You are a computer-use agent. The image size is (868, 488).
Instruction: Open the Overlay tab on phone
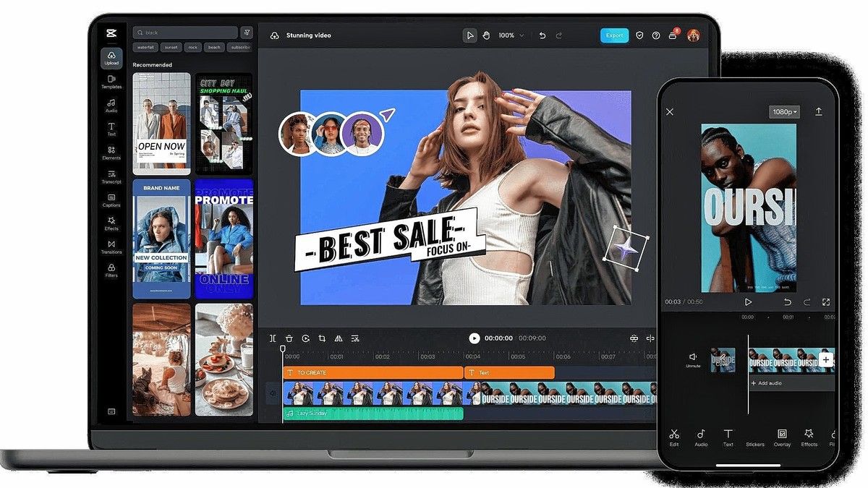coord(782,437)
